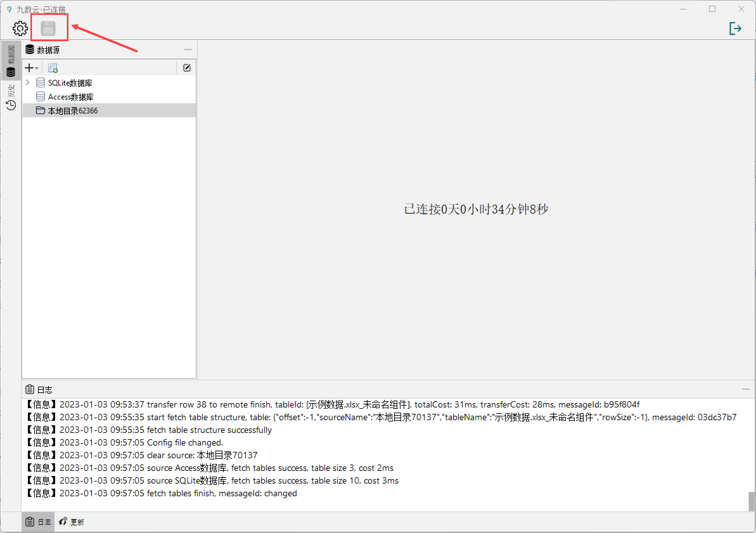The image size is (756, 533).
Task: Select the SQLite数据库 data source
Action: 70,83
